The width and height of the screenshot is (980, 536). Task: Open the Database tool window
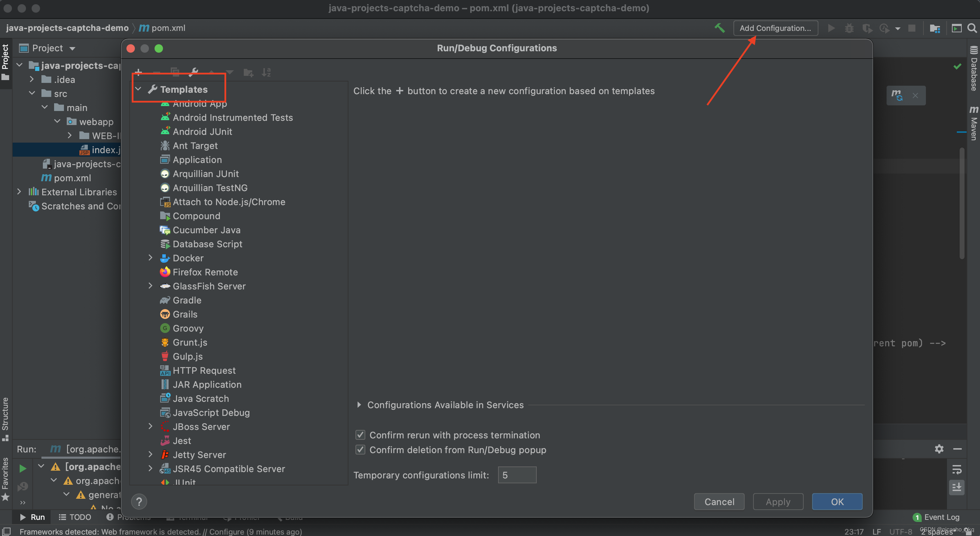(974, 68)
